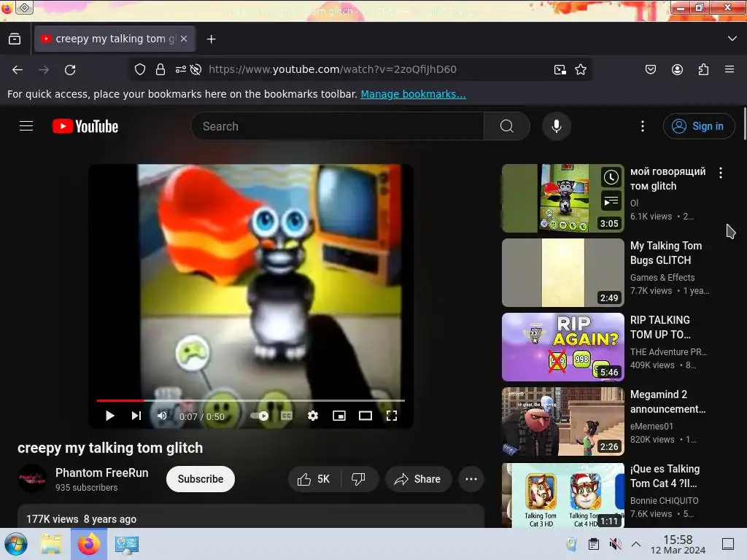The height and width of the screenshot is (560, 747).
Task: Open Phantom FreeRun channel avatar
Action: 32,478
